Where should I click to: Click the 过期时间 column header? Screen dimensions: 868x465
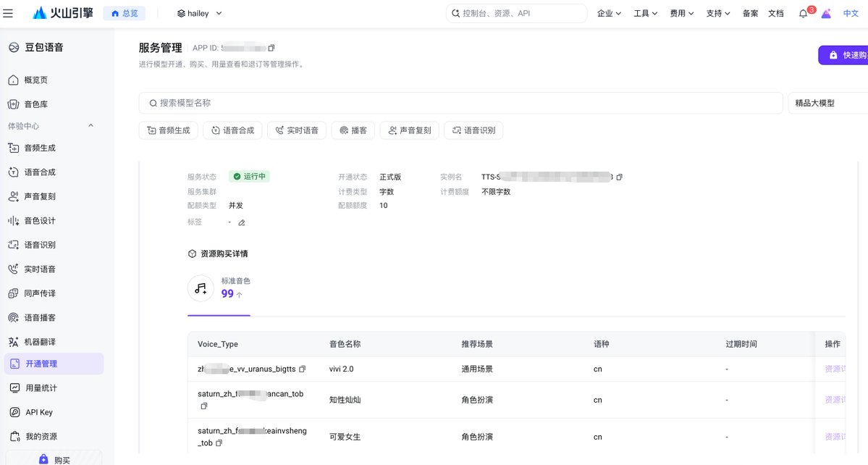click(x=741, y=344)
